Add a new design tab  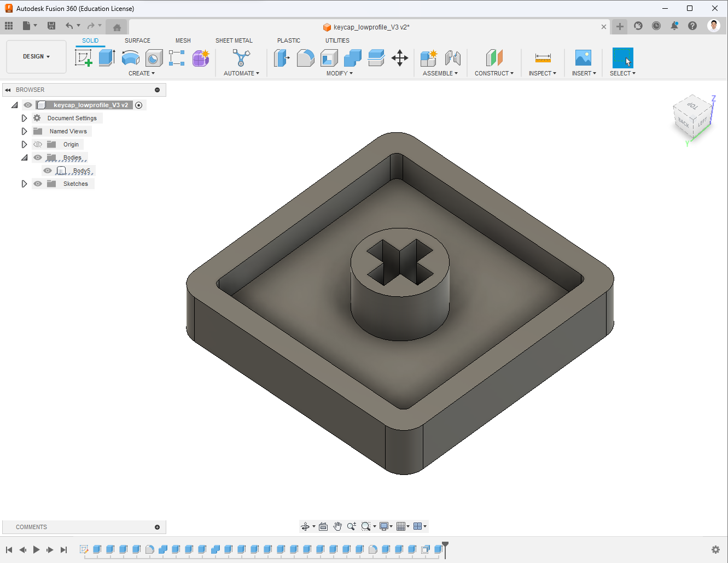[620, 26]
